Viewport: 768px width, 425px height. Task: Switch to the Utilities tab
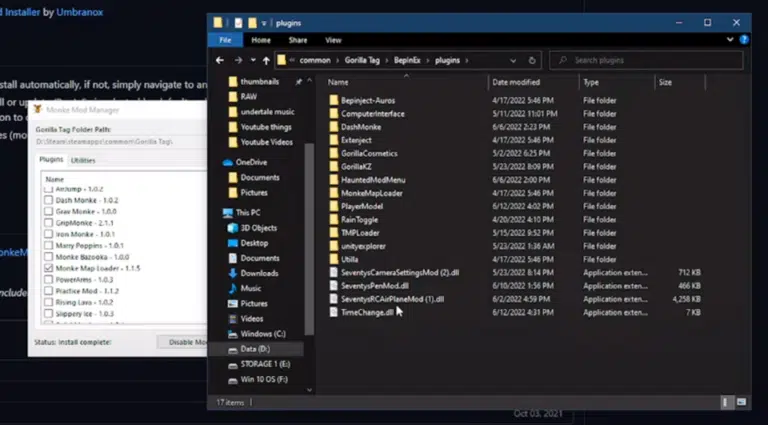pyautogui.click(x=83, y=160)
